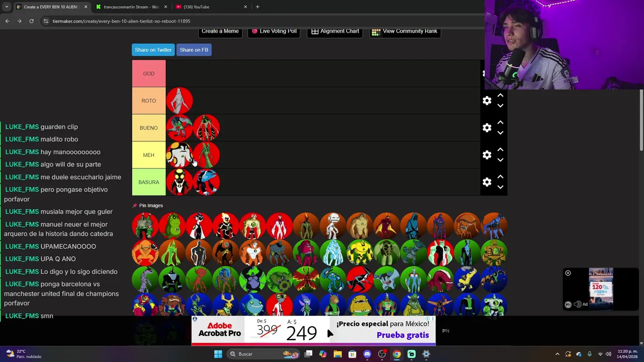Pick purple Chromastone from the pool
The height and width of the screenshot is (362, 644).
pos(440,225)
